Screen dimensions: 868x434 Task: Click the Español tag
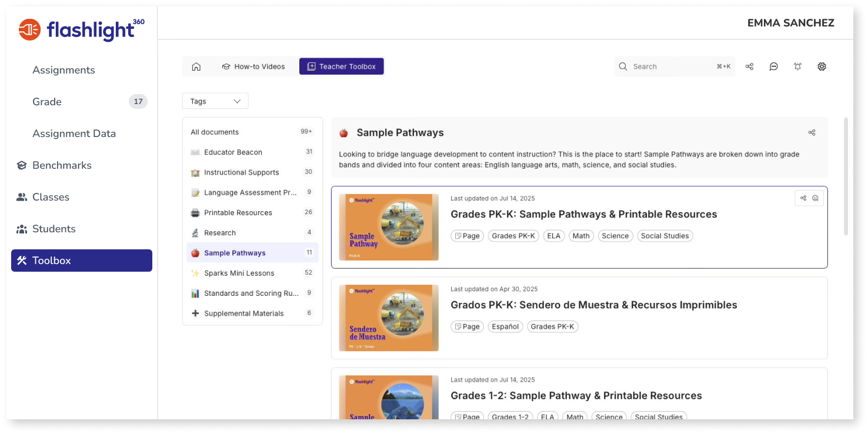point(505,326)
